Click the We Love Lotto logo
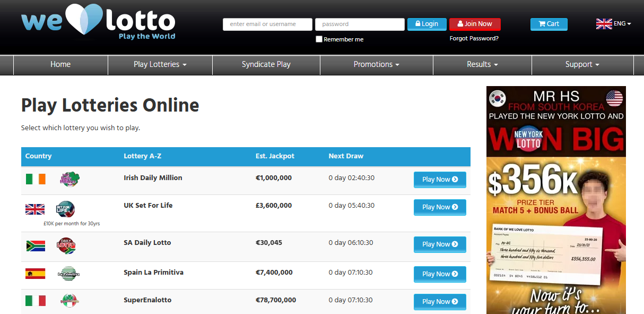Screen dimensions: 644x314 [x=98, y=22]
